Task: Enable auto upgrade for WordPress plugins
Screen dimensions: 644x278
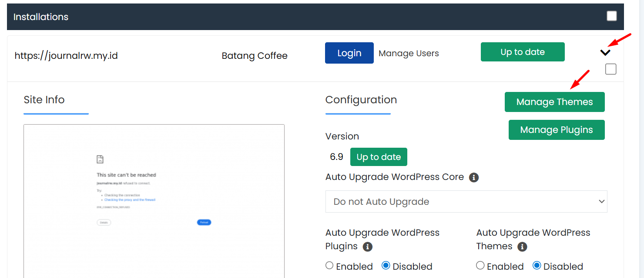Action: click(329, 266)
